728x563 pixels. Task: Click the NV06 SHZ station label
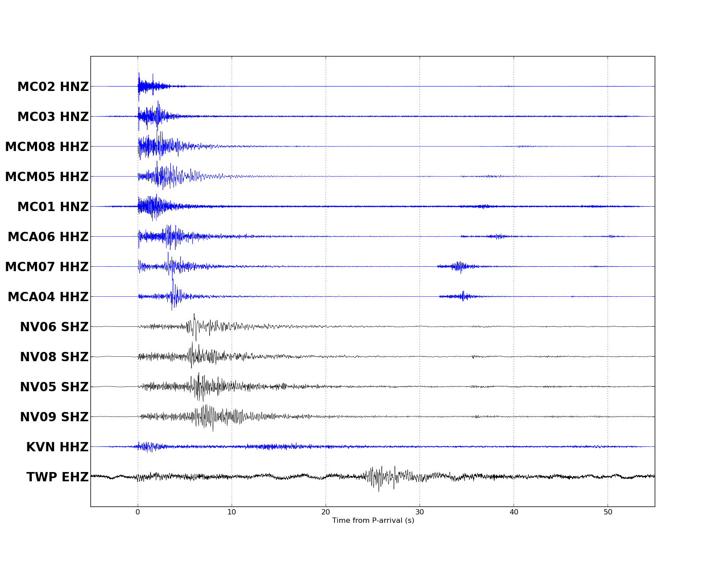click(54, 327)
